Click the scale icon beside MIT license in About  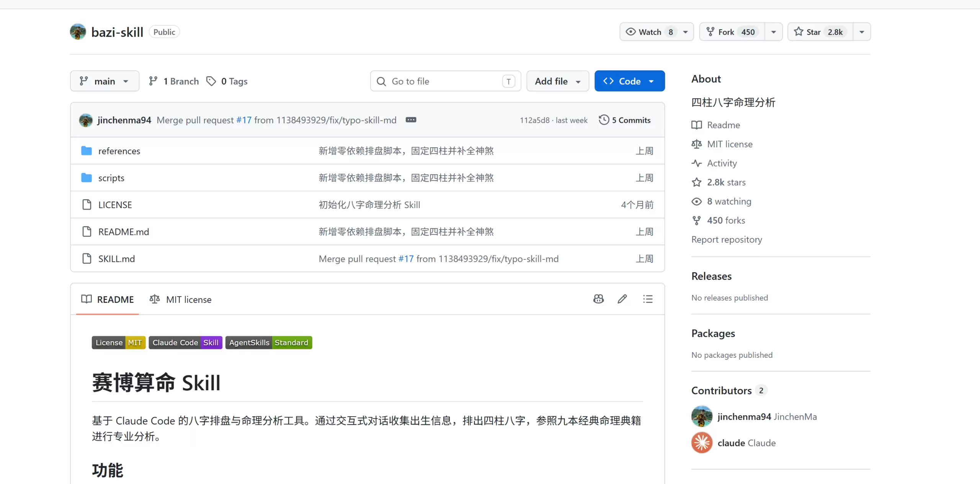697,144
